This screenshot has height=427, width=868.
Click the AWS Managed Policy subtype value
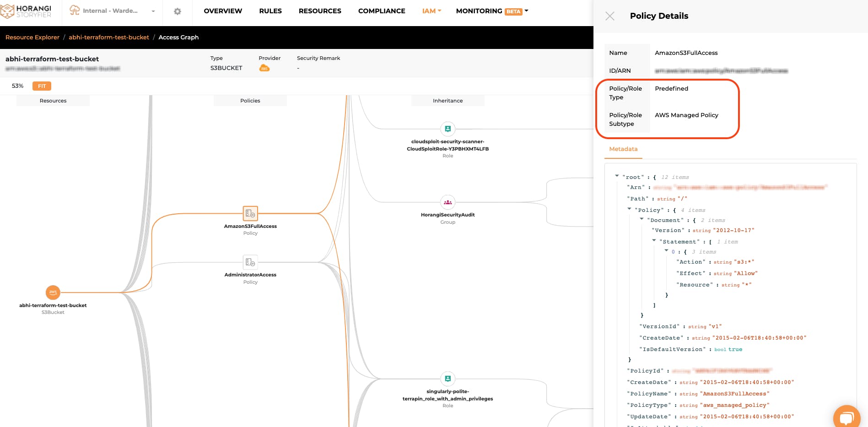tap(686, 115)
